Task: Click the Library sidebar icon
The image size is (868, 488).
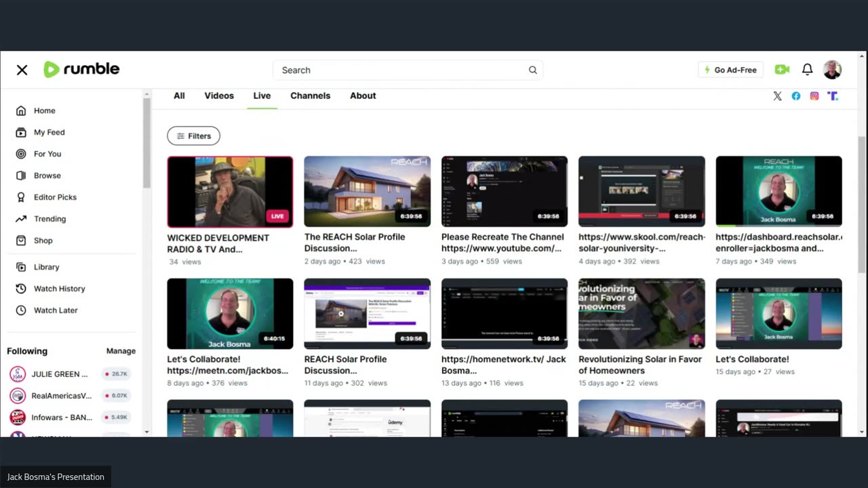Action: tap(21, 267)
